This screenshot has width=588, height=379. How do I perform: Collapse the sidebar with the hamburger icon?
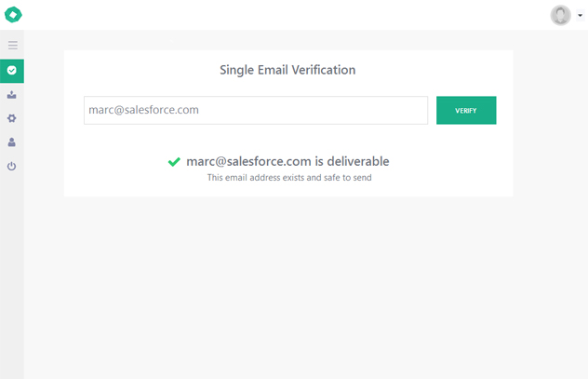click(x=12, y=45)
